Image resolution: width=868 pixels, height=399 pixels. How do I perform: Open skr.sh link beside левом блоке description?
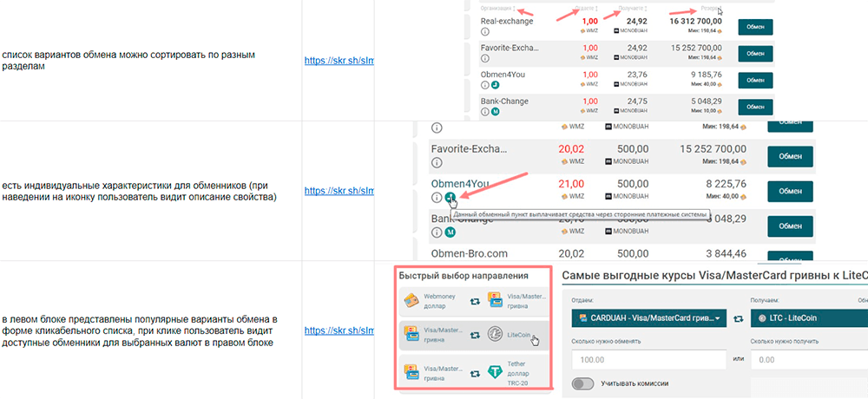coord(339,331)
